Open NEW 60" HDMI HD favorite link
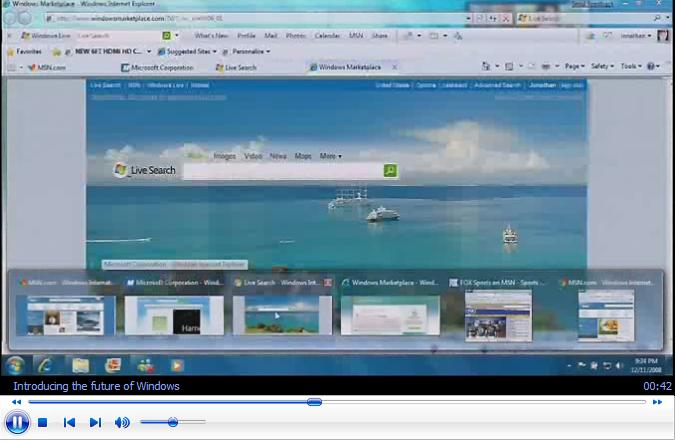This screenshot has height=442, width=676. pos(108,52)
